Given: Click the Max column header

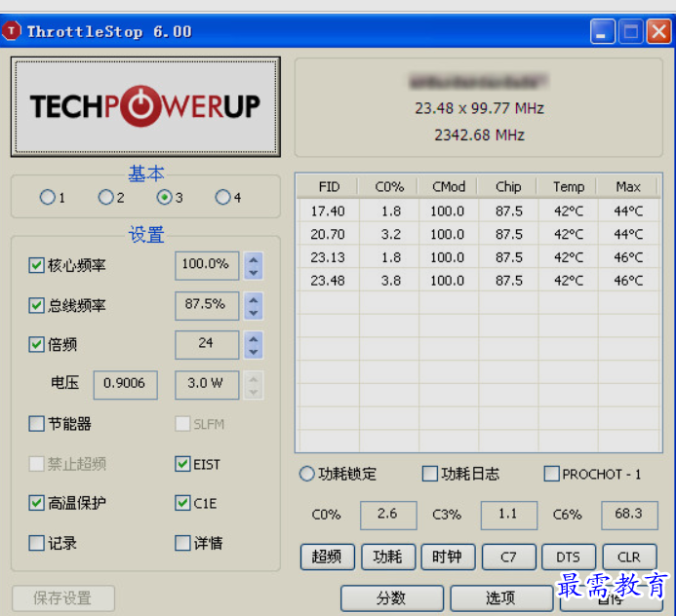Looking at the screenshot, I should pyautogui.click(x=628, y=186).
